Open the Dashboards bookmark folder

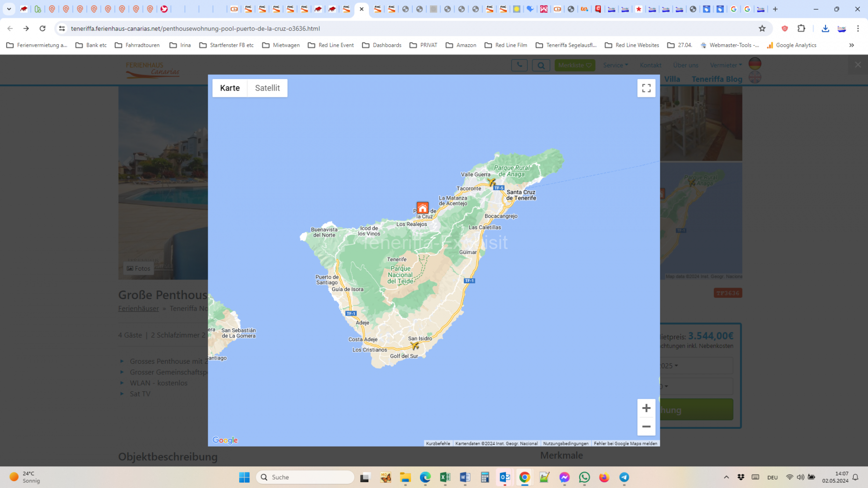(381, 45)
